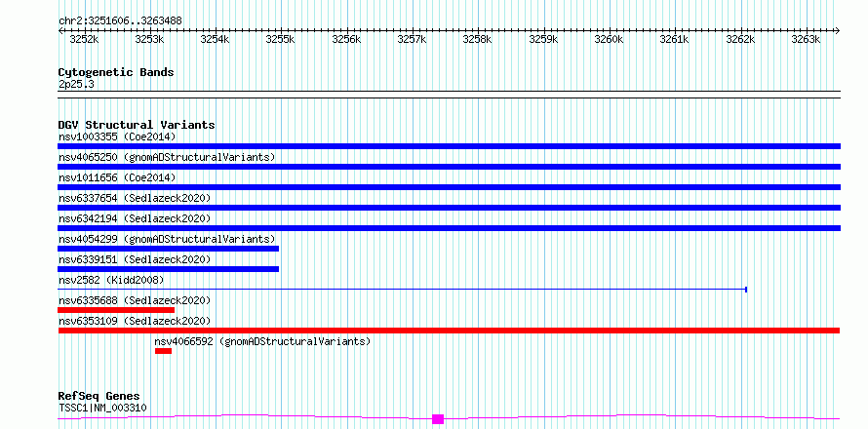Select the blue bar under nsv6342194
The image size is (868, 429).
tap(449, 228)
